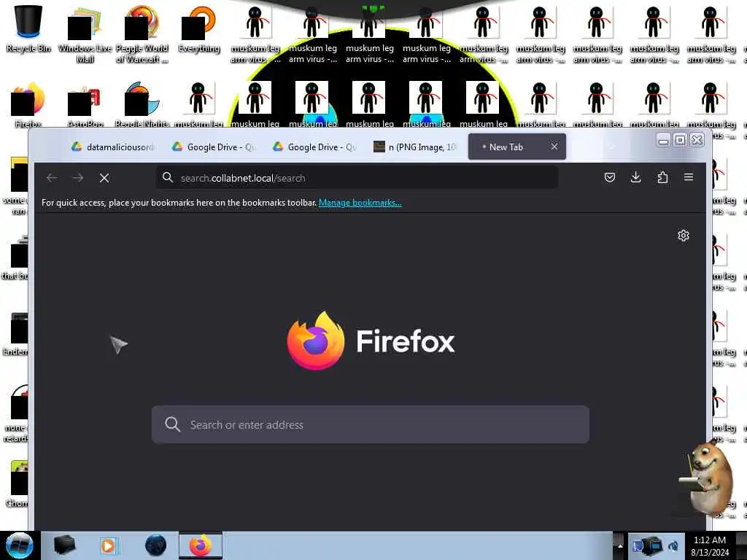The width and height of the screenshot is (747, 560).
Task: Open the Windows Start menu orb
Action: (x=19, y=545)
